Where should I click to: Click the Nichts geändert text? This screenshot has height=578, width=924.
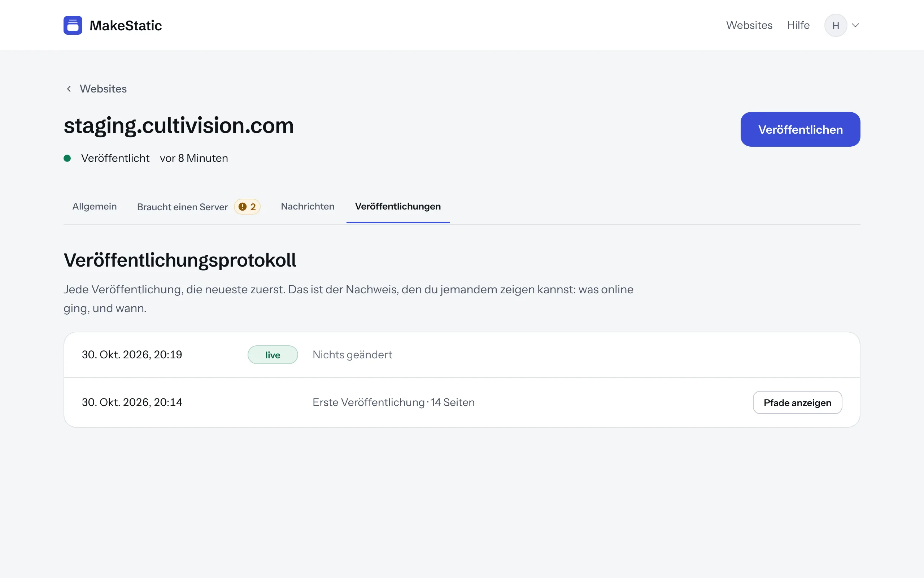point(352,355)
